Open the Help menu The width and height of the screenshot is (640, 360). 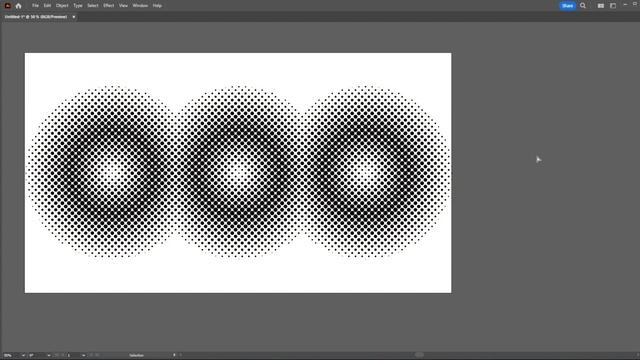pyautogui.click(x=157, y=6)
